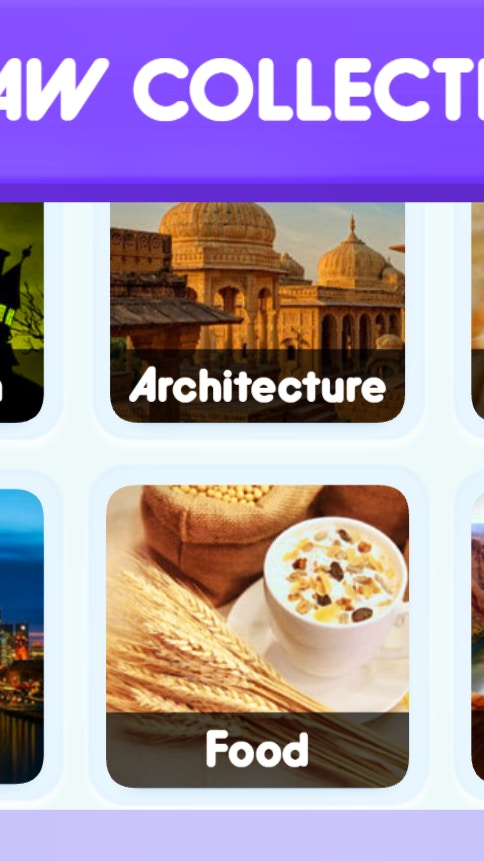Select the canyon landscape card at right edge
The width and height of the screenshot is (484, 861).
pyautogui.click(x=477, y=636)
